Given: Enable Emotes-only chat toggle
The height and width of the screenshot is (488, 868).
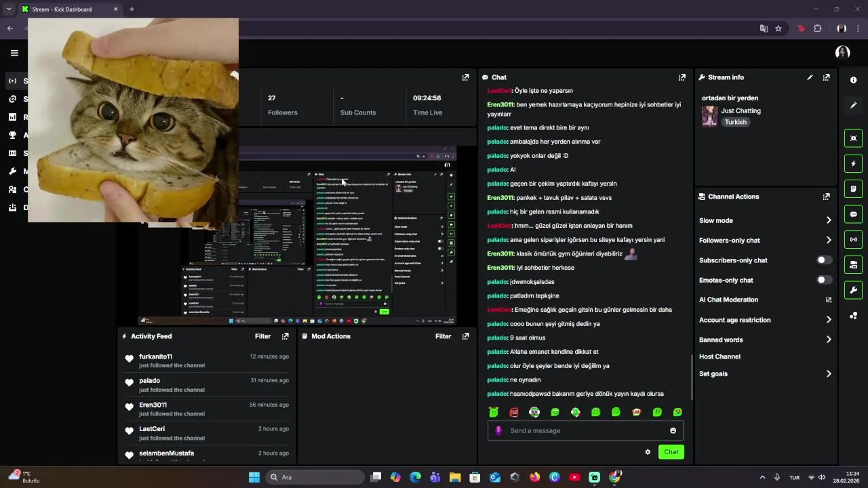Looking at the screenshot, I should coord(824,280).
